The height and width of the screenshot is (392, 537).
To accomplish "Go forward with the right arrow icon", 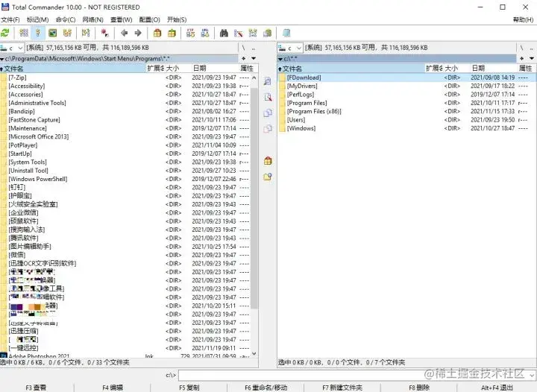I will (x=138, y=34).
